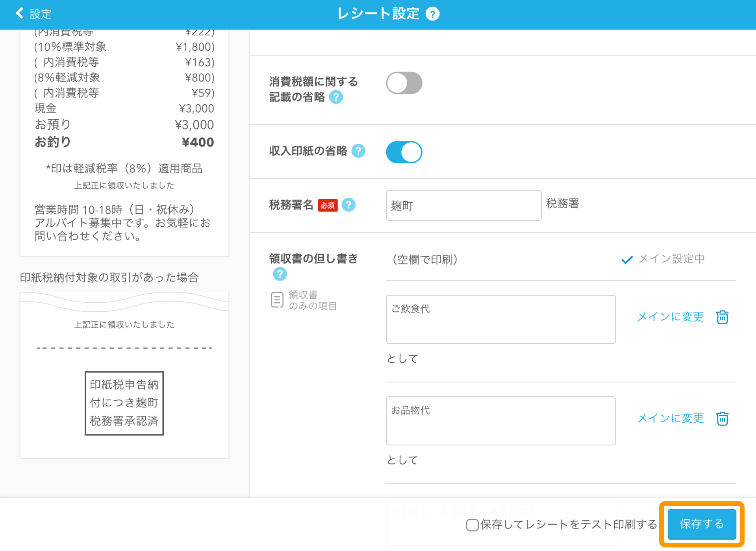Image resolution: width=756 pixels, height=551 pixels.
Task: Open help for レシート設定 title
Action: pos(432,13)
